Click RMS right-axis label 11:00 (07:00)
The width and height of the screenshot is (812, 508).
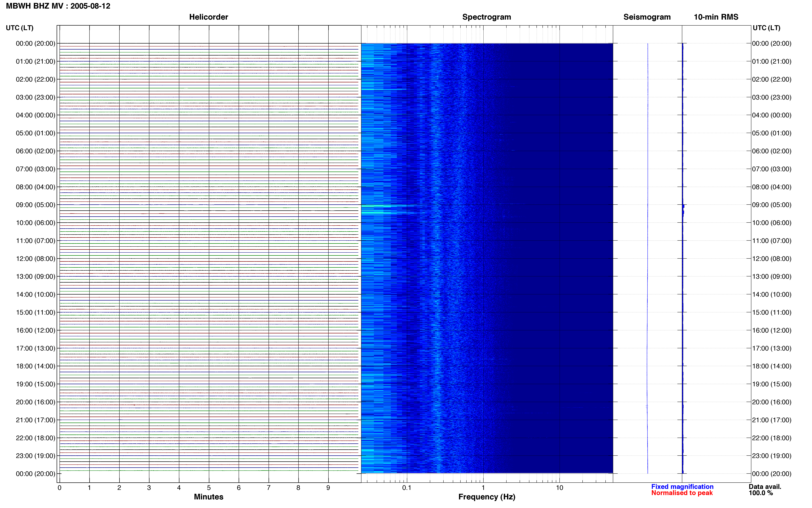point(772,241)
